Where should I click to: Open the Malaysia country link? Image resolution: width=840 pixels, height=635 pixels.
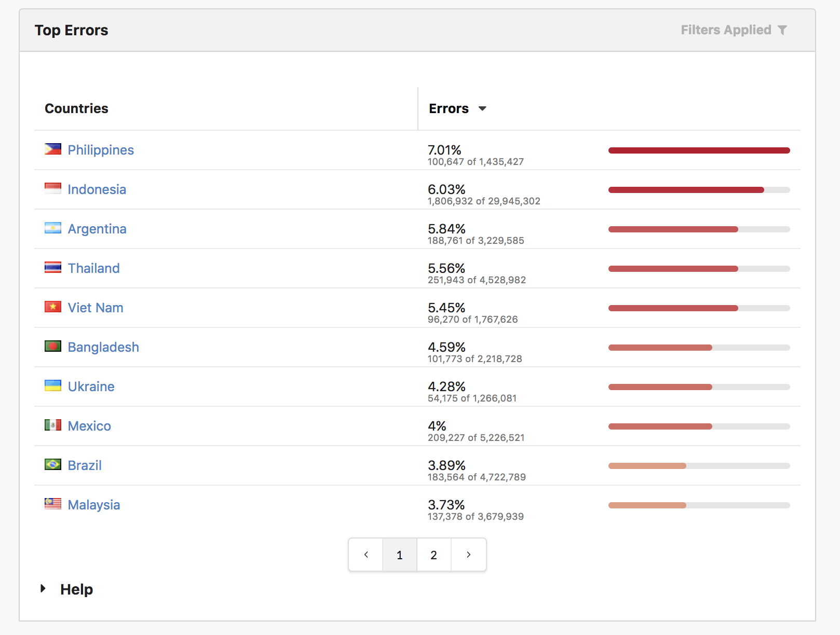pos(93,505)
